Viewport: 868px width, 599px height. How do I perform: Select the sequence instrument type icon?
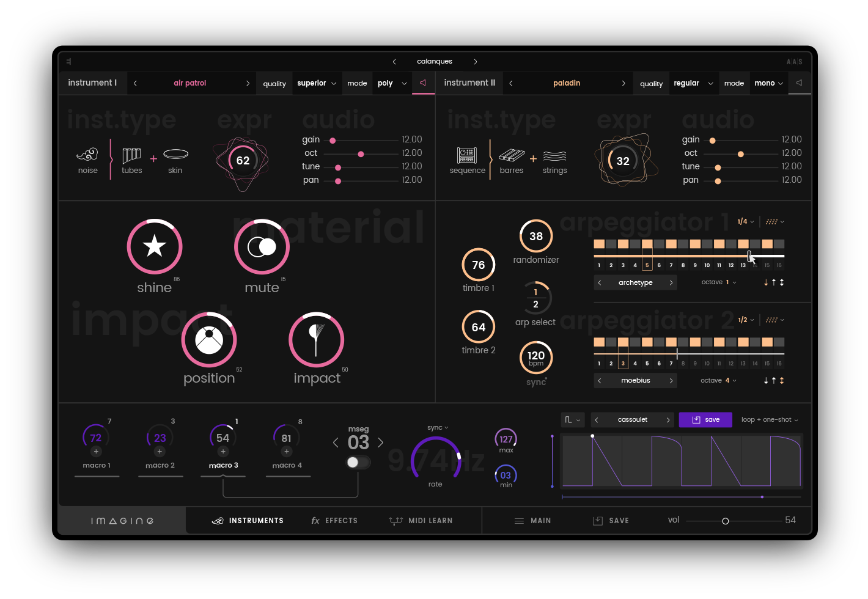(x=467, y=155)
